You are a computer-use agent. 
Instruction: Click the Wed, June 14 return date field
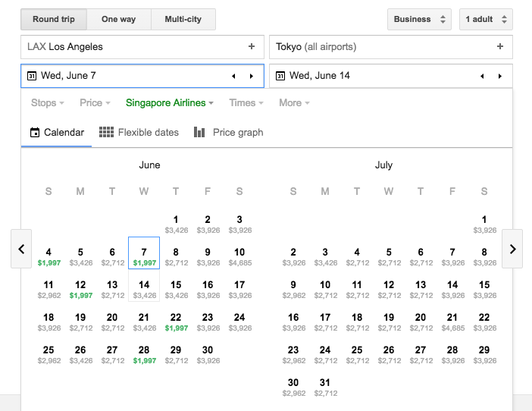(x=371, y=76)
